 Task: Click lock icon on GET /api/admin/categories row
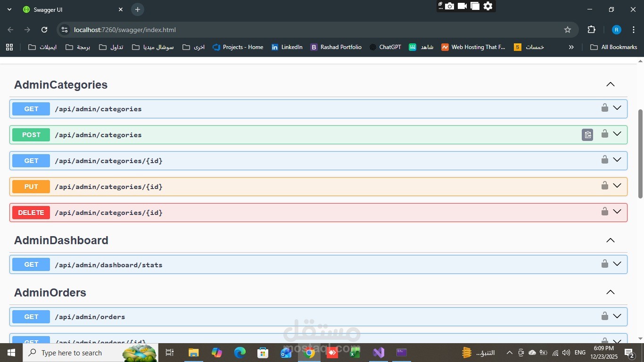[x=604, y=108]
